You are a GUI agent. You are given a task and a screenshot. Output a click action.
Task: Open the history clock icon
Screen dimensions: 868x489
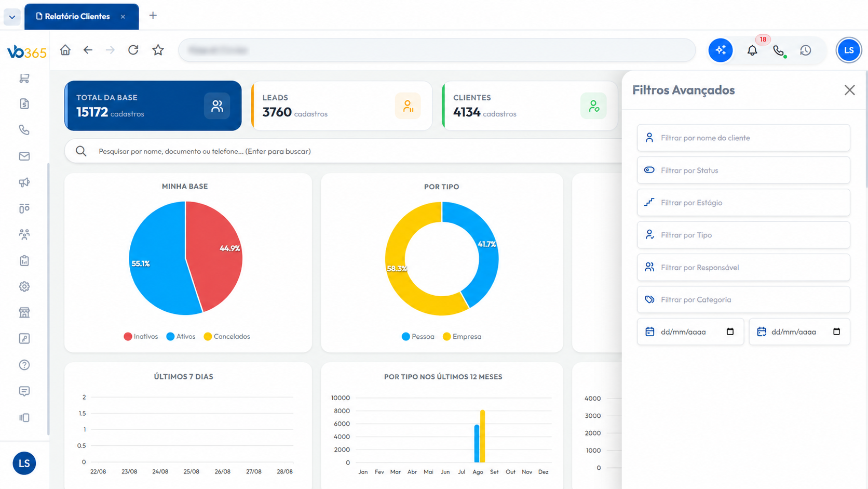pyautogui.click(x=806, y=50)
